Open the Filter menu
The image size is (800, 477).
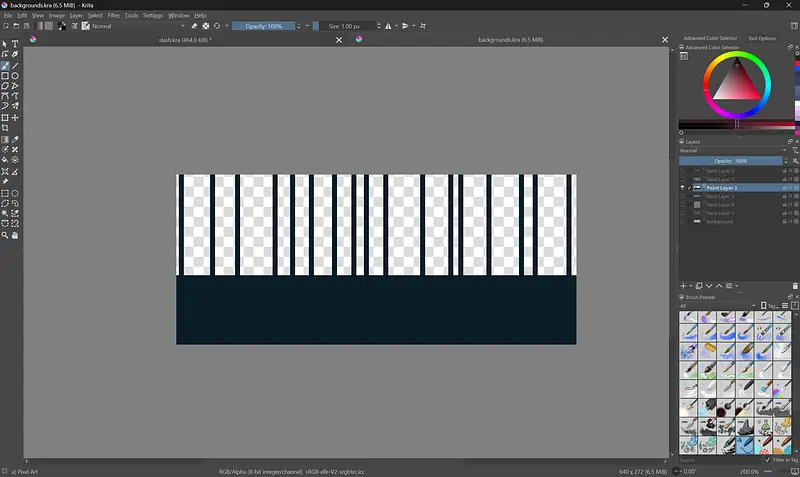[113, 16]
